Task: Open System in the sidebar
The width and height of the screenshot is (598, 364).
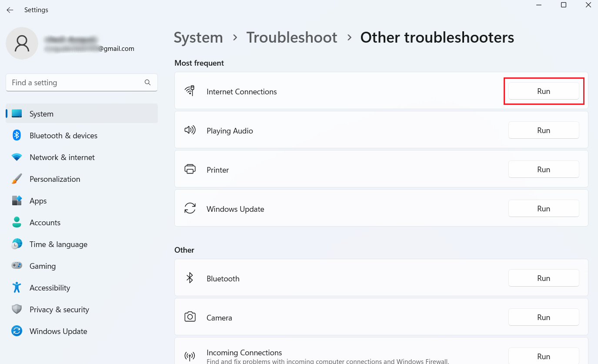Action: tap(82, 114)
